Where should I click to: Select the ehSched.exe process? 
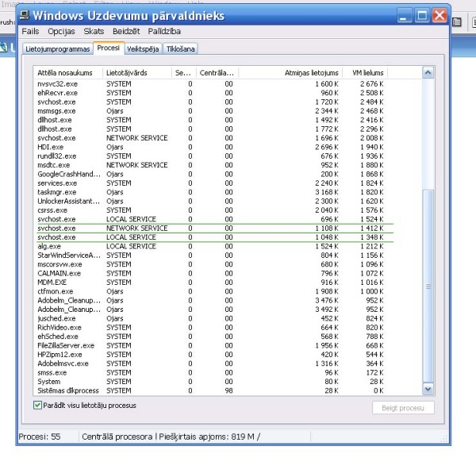pos(210,336)
